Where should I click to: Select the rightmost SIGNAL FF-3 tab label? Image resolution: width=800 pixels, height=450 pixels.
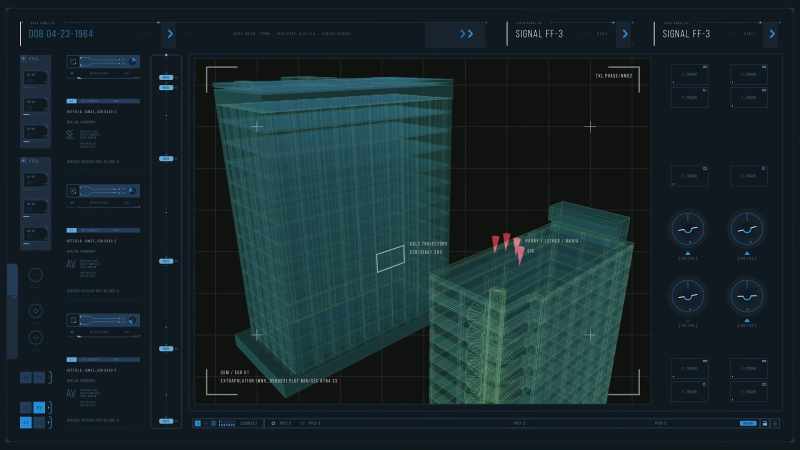pyautogui.click(x=686, y=34)
